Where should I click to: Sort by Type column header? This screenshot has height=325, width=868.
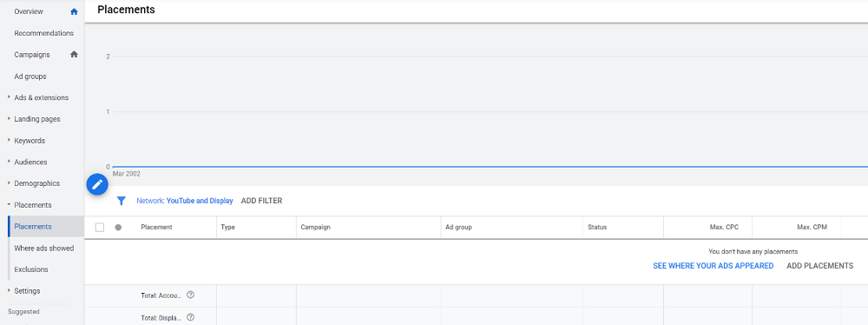[x=228, y=228]
